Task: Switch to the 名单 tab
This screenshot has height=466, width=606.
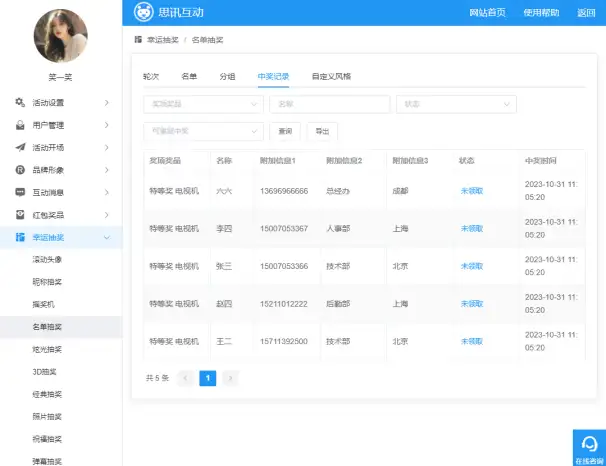Action: click(189, 77)
